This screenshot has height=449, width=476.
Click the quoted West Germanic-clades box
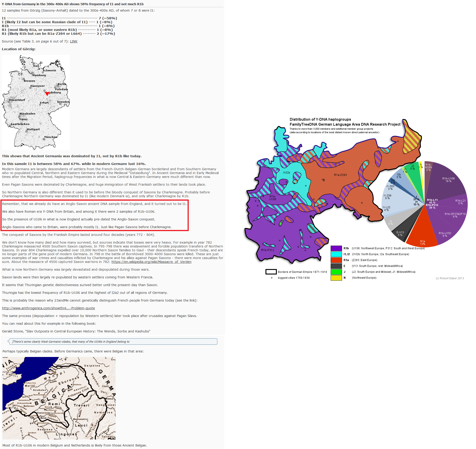113,342
